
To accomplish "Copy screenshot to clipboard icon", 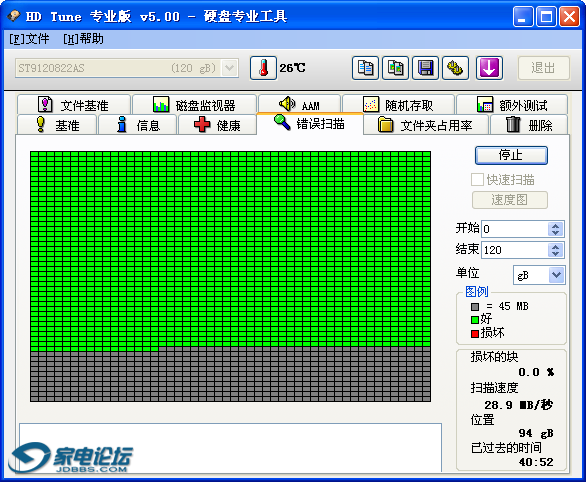I will tap(395, 68).
